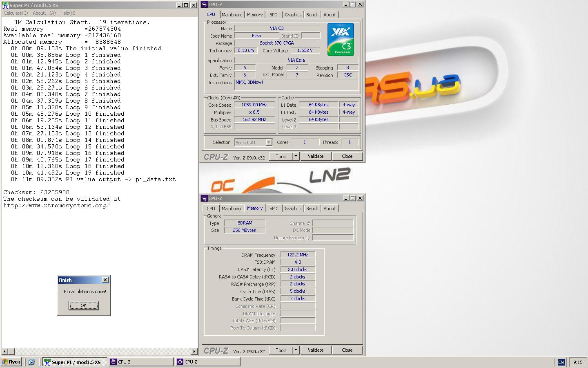
Task: Switch to Super PI taskbar button
Action: tap(74, 362)
